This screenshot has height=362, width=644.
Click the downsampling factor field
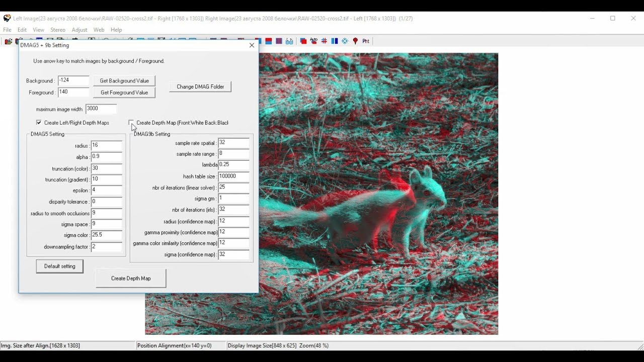point(107,247)
